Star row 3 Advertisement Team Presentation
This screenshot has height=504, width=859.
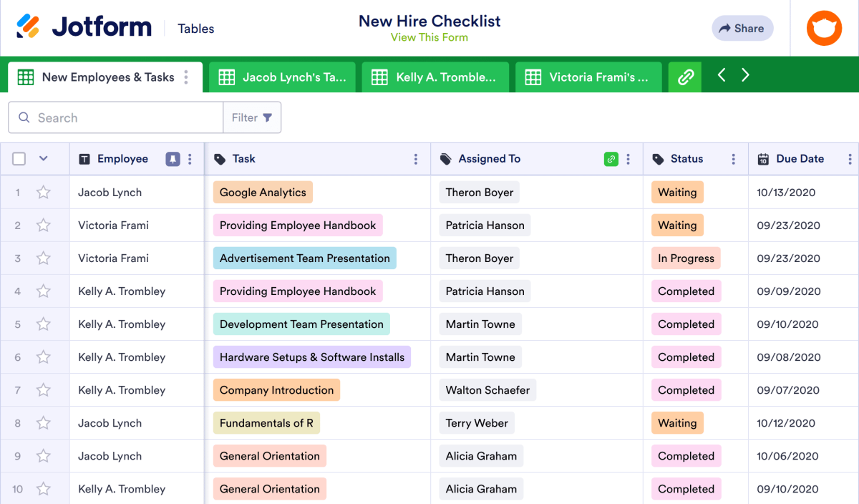pos(44,258)
